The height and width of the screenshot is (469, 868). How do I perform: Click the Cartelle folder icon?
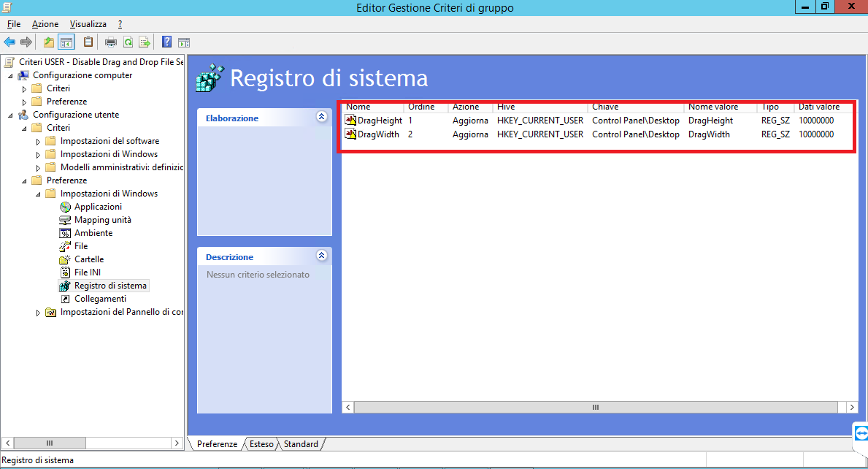[65, 259]
